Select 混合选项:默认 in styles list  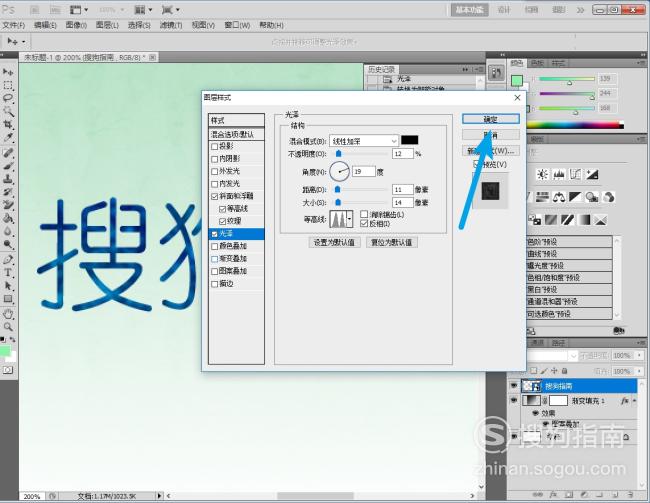click(236, 134)
